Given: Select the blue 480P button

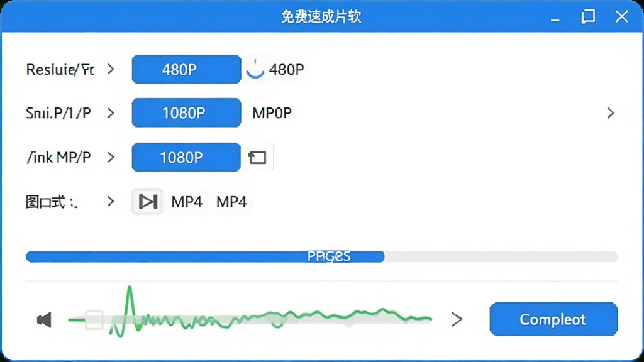Looking at the screenshot, I should click(186, 69).
